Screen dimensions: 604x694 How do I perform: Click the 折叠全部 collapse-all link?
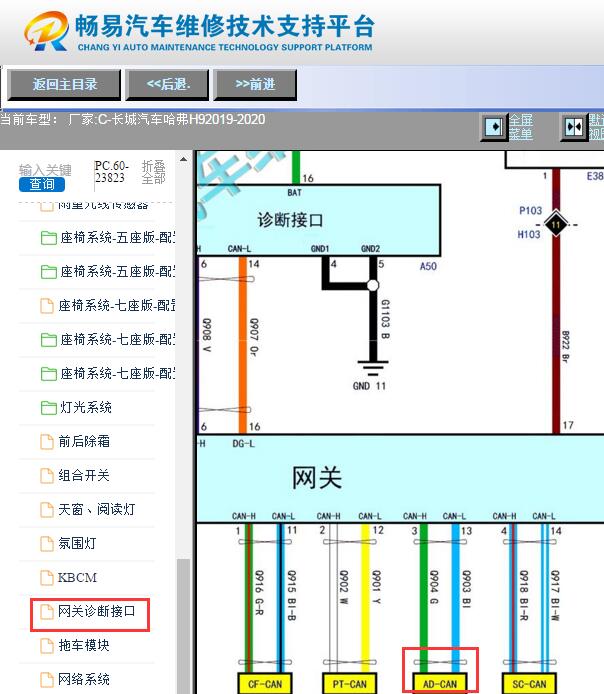pos(153,172)
